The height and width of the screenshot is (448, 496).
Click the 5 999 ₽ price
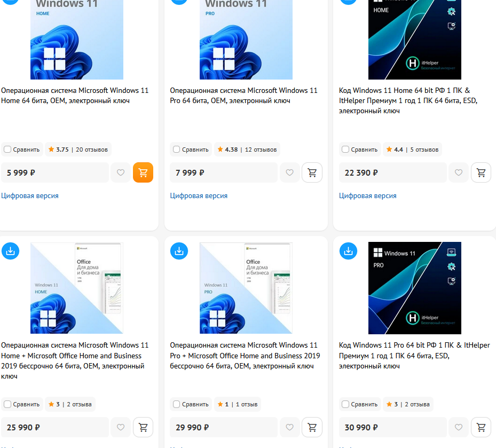(21, 173)
